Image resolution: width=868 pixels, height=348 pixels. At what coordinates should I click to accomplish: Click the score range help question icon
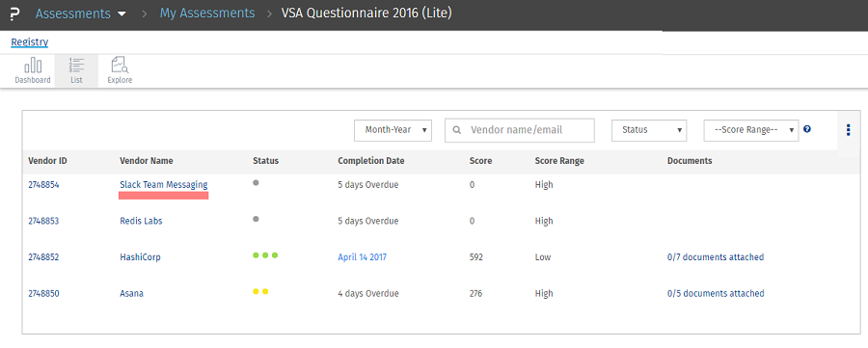pyautogui.click(x=807, y=129)
